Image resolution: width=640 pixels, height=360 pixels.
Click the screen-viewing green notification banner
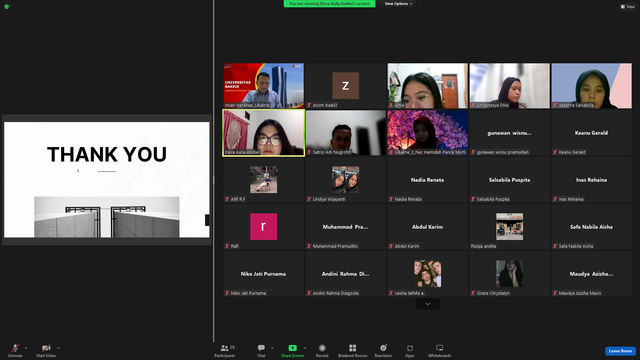tap(329, 4)
